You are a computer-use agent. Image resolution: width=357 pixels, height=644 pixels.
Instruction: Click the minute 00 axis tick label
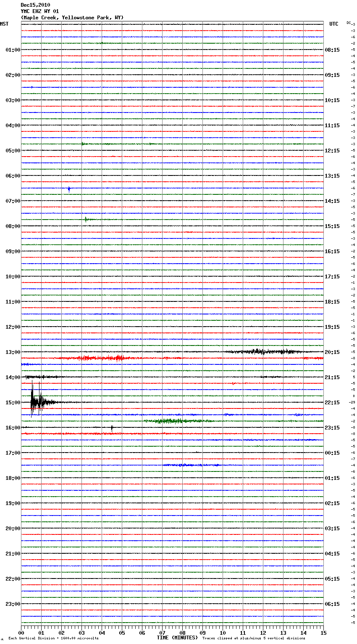tap(21, 633)
